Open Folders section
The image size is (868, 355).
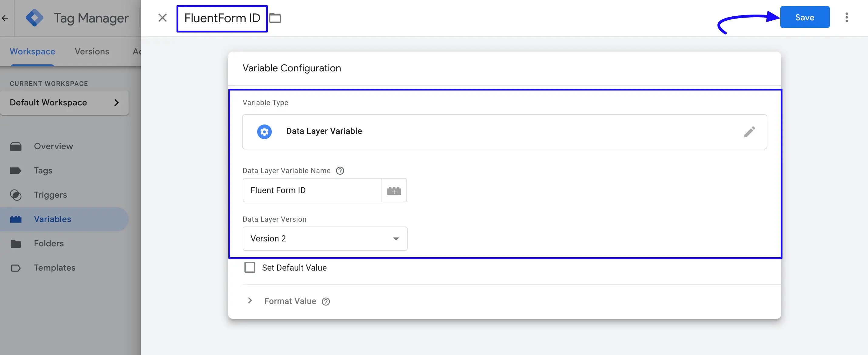(49, 243)
